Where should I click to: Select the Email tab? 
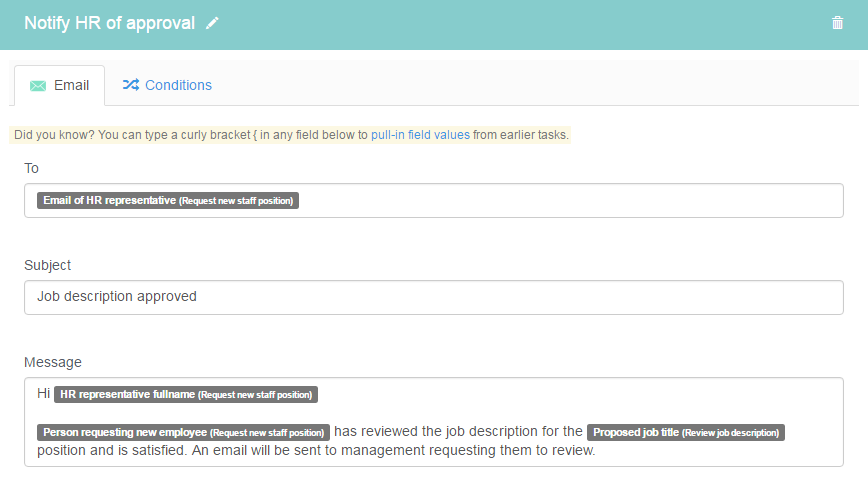point(60,85)
